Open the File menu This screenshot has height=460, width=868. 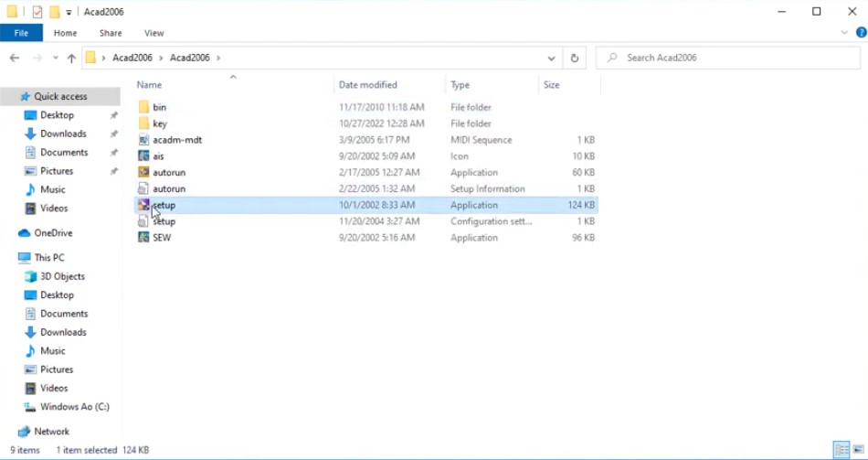[20, 33]
